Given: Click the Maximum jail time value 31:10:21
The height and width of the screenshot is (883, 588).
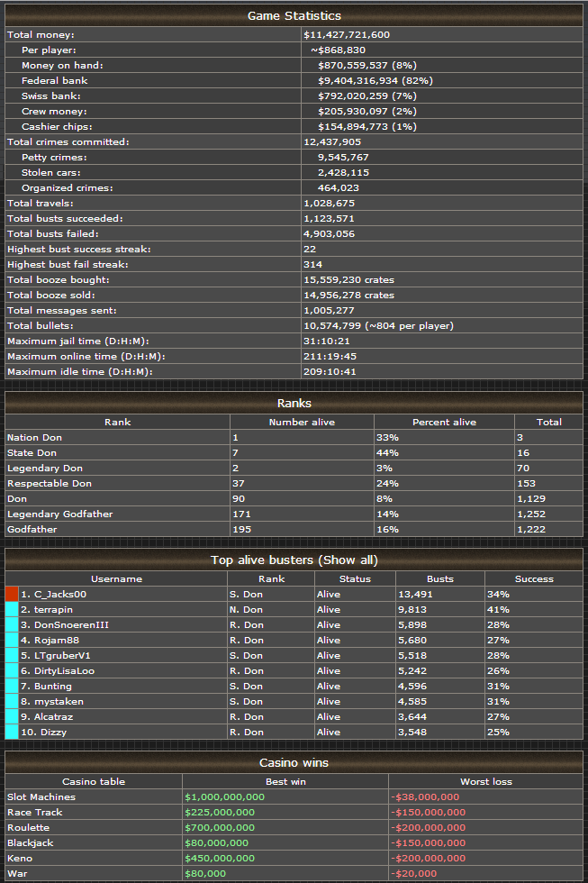Looking at the screenshot, I should point(326,341).
